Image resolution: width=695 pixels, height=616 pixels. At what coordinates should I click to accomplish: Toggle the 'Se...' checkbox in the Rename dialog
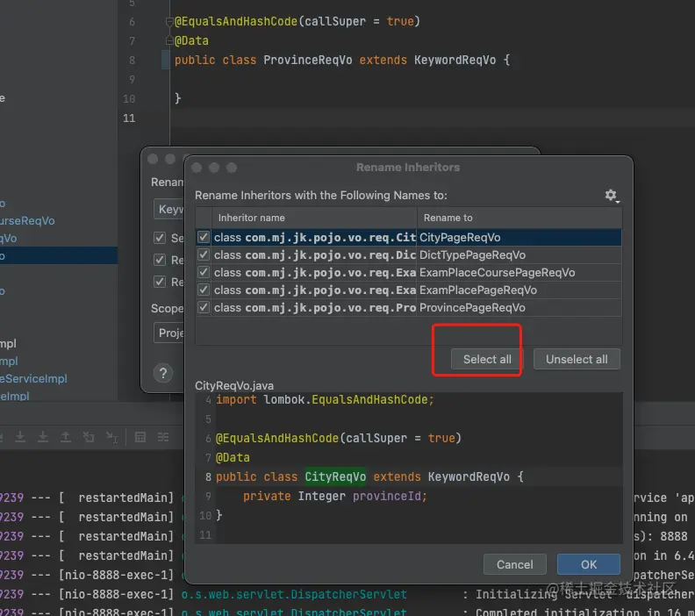pyautogui.click(x=160, y=238)
